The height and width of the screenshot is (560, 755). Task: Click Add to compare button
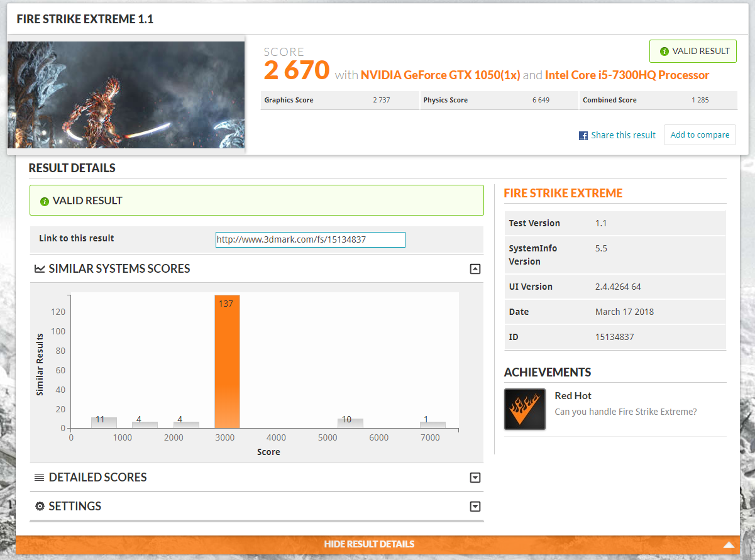[700, 135]
